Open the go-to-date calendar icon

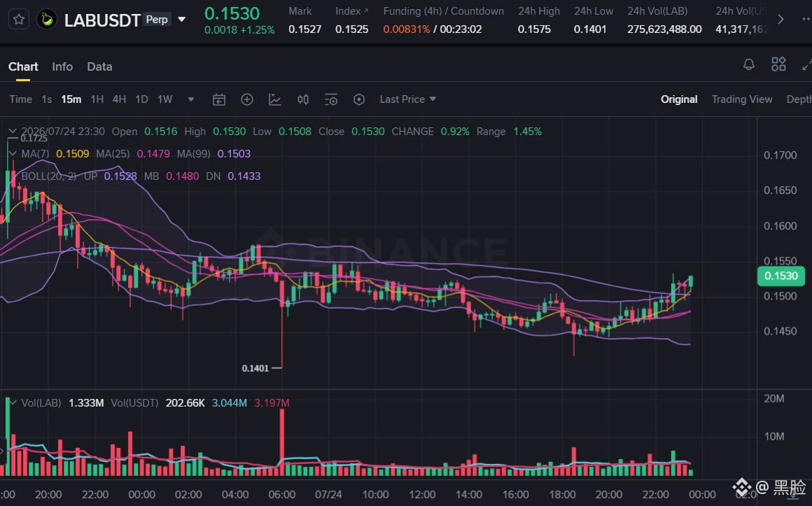[x=219, y=99]
